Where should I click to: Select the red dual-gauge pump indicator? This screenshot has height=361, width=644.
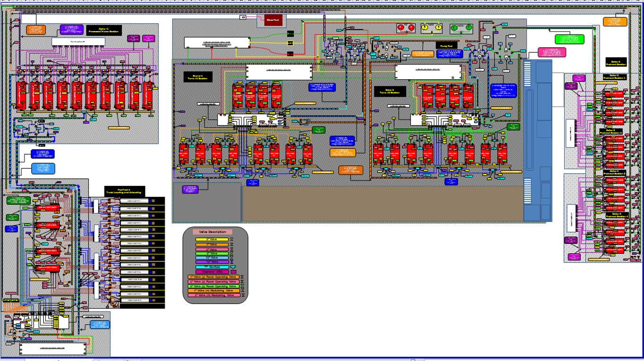405,28
